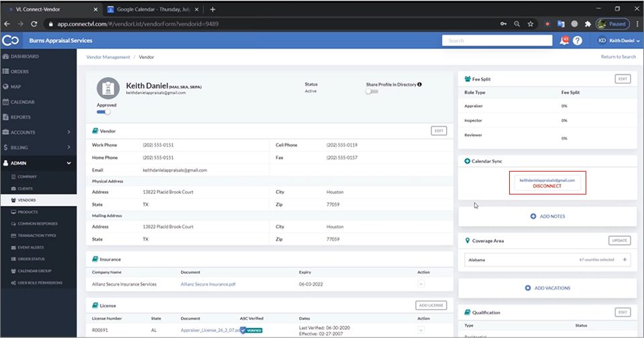Click the header search field
644x338 pixels.
497,41
